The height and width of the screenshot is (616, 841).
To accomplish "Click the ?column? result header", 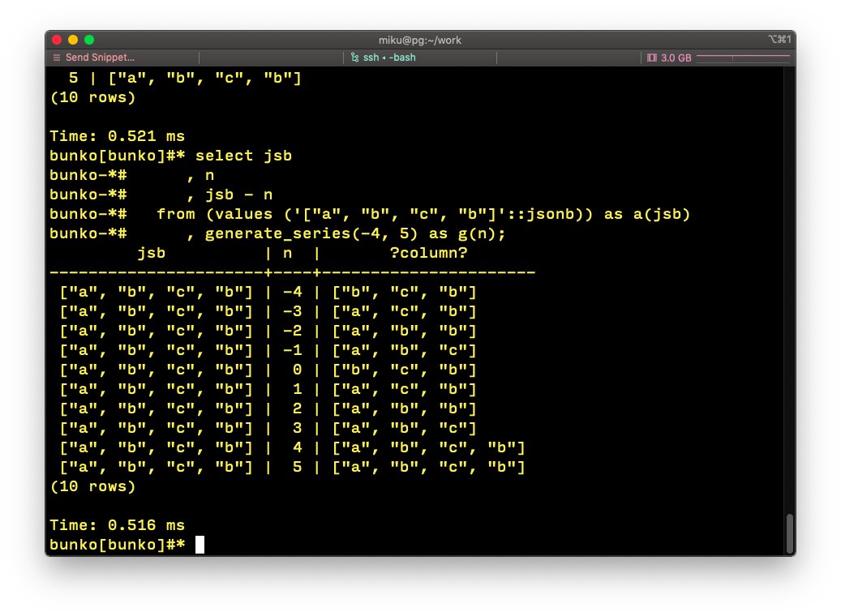I will point(428,253).
